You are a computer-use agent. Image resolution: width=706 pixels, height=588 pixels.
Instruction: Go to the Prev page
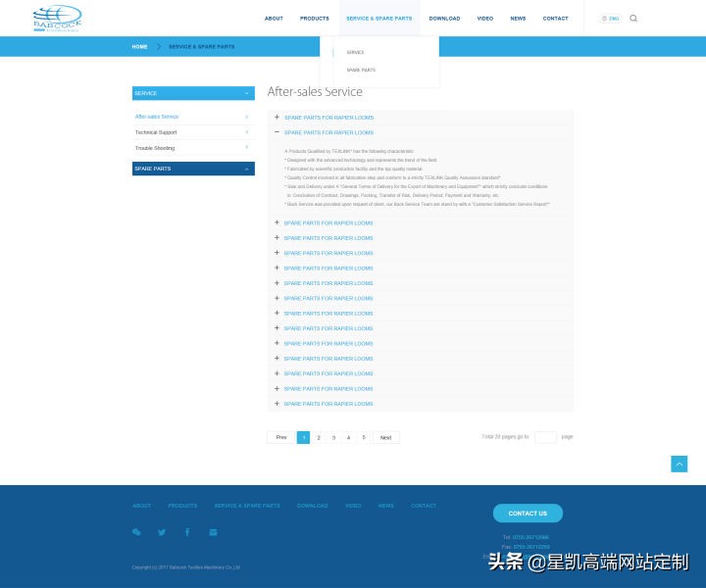[281, 437]
